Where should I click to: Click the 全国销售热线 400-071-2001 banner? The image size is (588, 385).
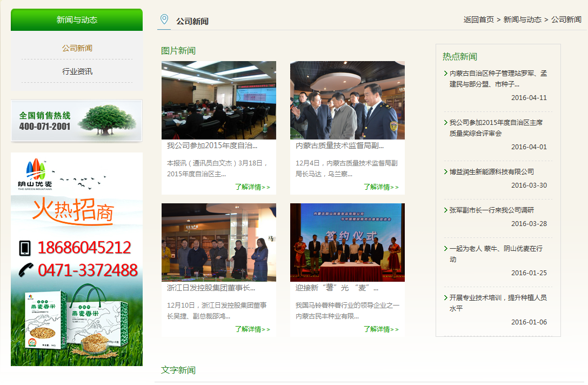tap(76, 120)
